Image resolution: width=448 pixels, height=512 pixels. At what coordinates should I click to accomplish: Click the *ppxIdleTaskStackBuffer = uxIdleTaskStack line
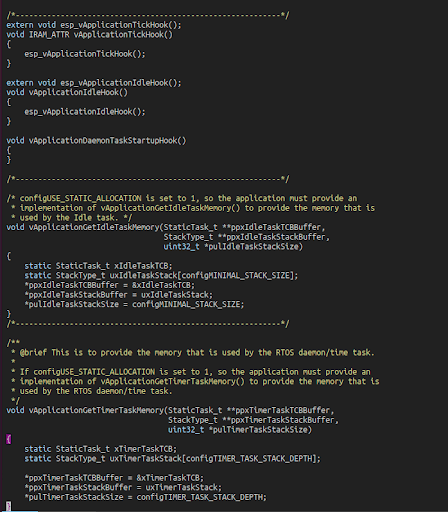[118, 295]
